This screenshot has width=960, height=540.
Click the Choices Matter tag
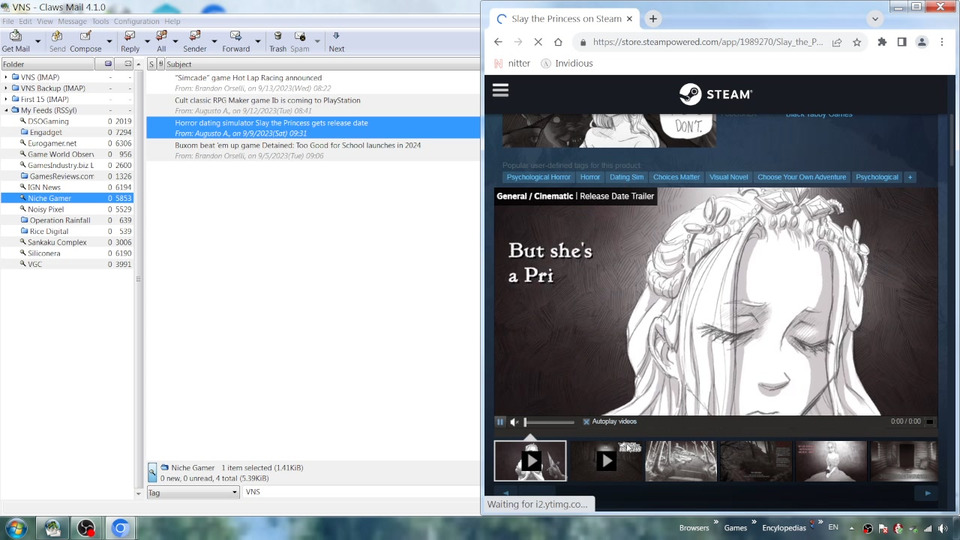tap(676, 177)
